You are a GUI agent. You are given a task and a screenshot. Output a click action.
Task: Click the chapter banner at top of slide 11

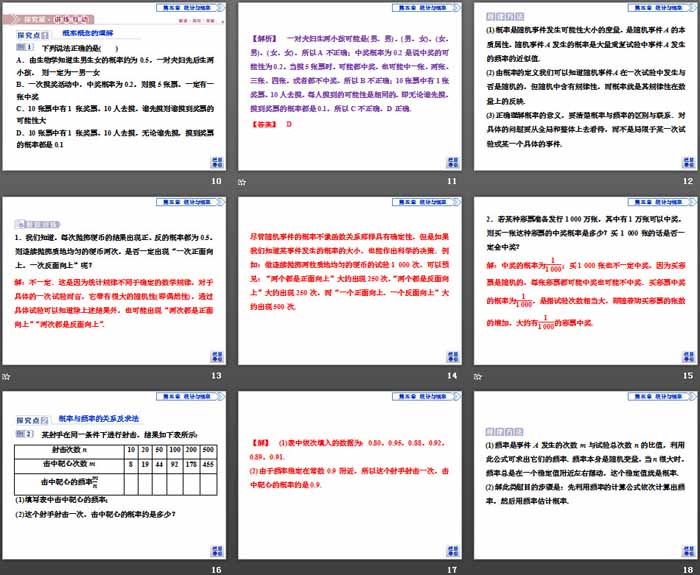(x=426, y=8)
